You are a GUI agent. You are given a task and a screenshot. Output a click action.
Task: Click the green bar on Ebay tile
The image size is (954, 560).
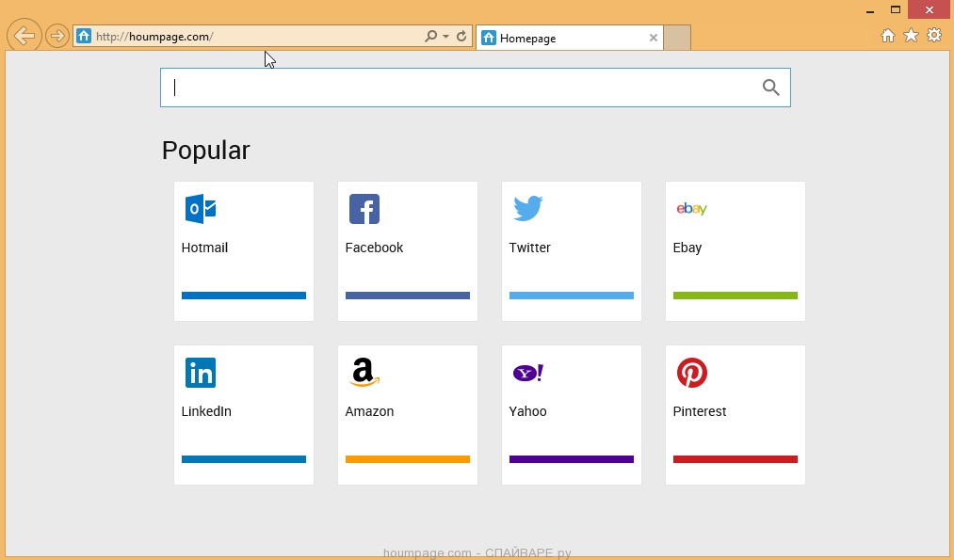pos(736,296)
